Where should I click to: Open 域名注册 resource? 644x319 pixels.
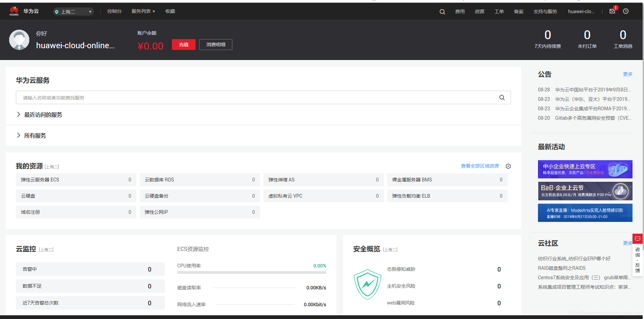click(76, 212)
